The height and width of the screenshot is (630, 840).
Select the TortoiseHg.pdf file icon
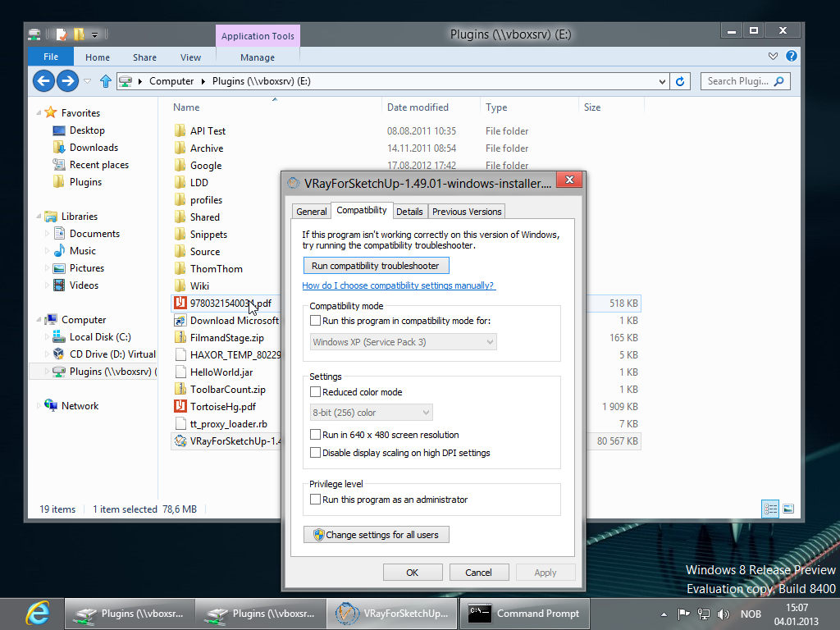pos(180,406)
